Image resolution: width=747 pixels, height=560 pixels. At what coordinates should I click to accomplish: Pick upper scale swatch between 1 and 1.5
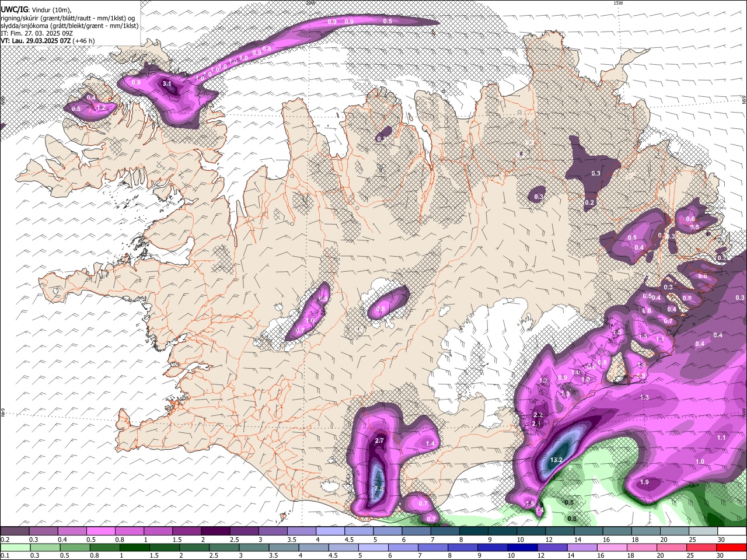tap(158, 531)
